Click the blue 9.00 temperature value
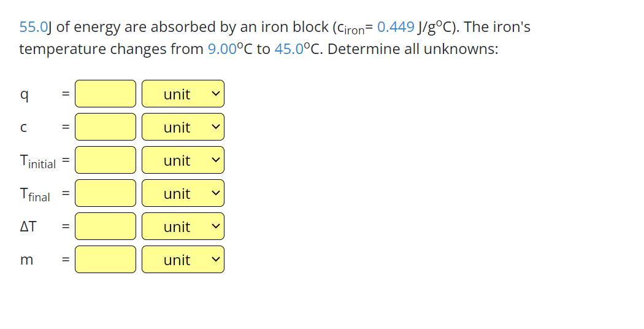Image resolution: width=644 pixels, height=329 pixels. [x=222, y=49]
